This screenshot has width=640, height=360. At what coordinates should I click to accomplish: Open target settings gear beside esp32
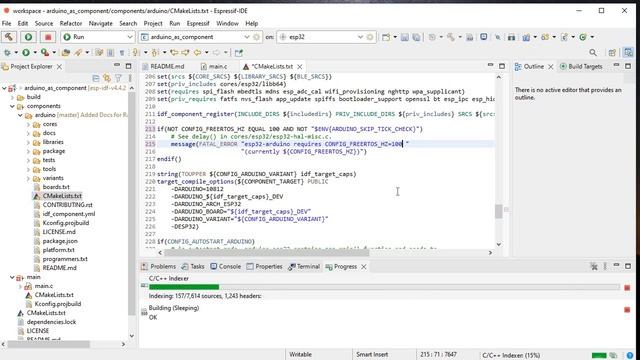[370, 37]
